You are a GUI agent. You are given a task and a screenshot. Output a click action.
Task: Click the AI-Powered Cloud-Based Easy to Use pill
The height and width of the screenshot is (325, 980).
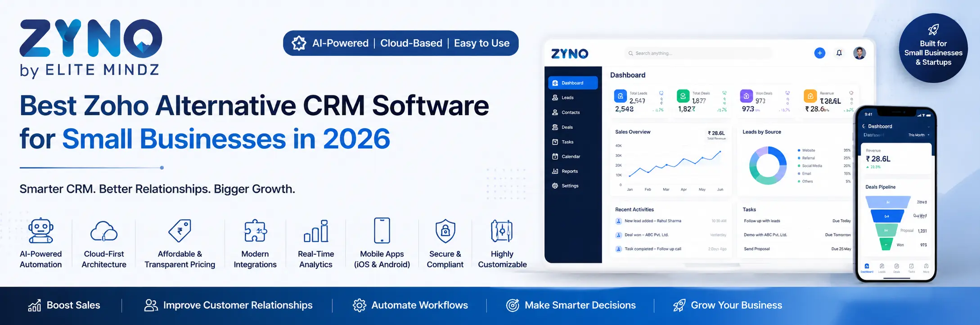tap(400, 43)
